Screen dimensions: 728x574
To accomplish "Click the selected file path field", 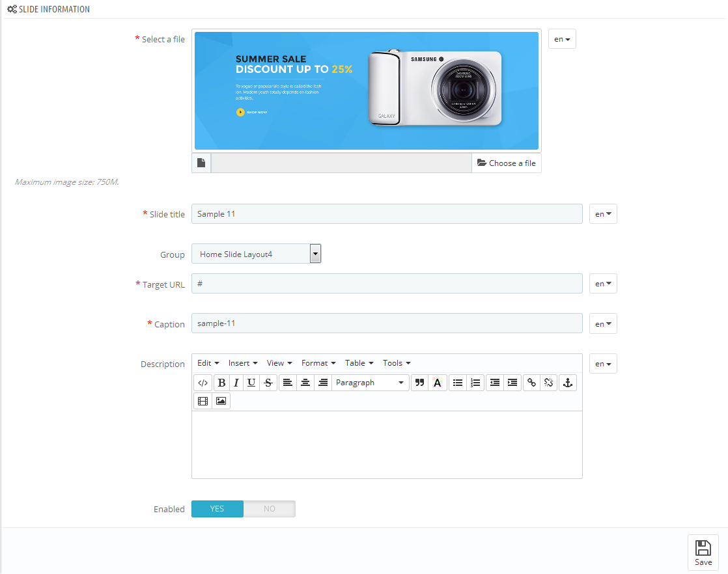I will (x=341, y=163).
